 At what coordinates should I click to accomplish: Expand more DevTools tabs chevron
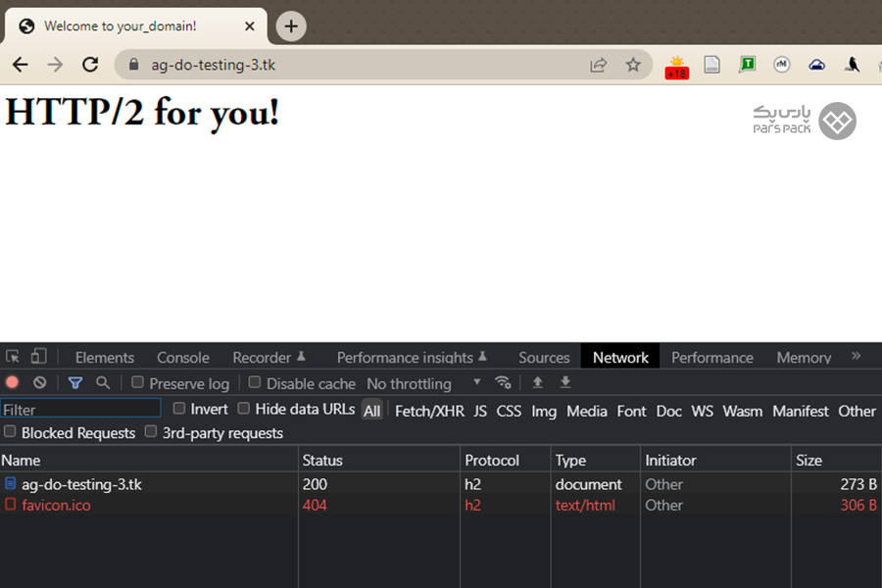pyautogui.click(x=856, y=357)
